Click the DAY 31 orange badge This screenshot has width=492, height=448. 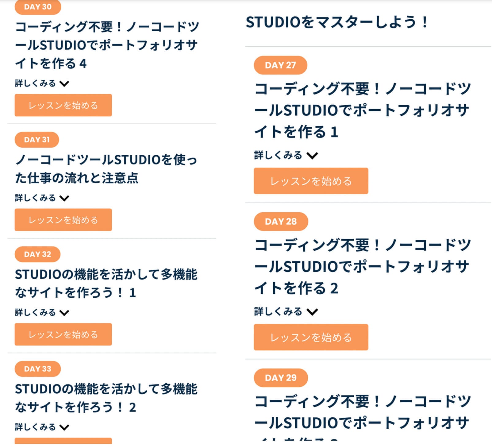coord(37,140)
